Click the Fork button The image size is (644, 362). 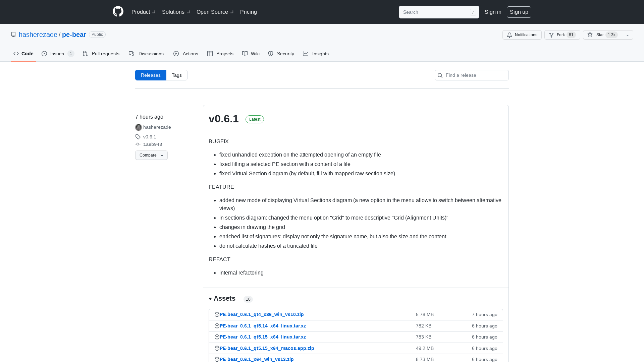pyautogui.click(x=562, y=35)
